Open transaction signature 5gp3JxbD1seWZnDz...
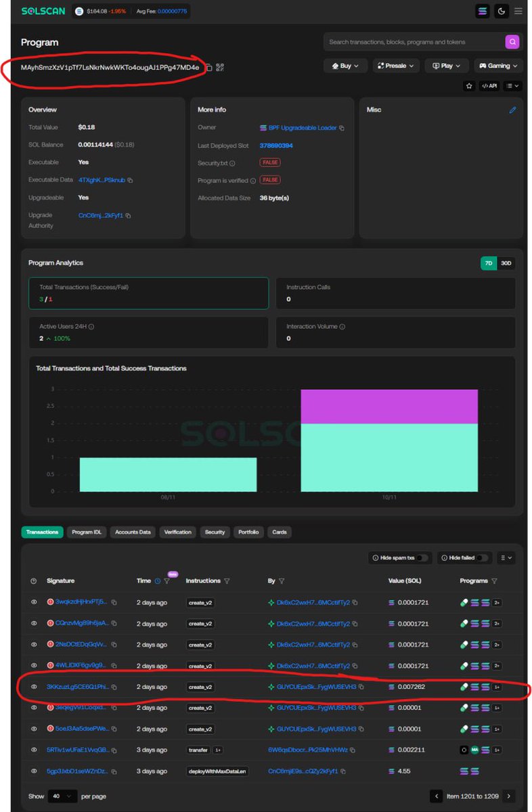The width and height of the screenshot is (532, 812). coord(77,771)
